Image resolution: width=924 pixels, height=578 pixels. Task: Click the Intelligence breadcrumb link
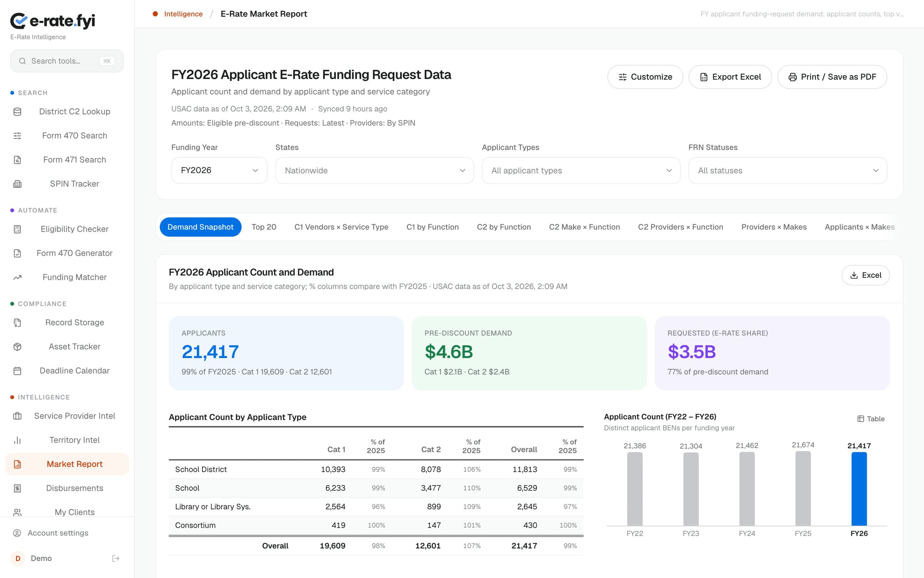point(183,14)
